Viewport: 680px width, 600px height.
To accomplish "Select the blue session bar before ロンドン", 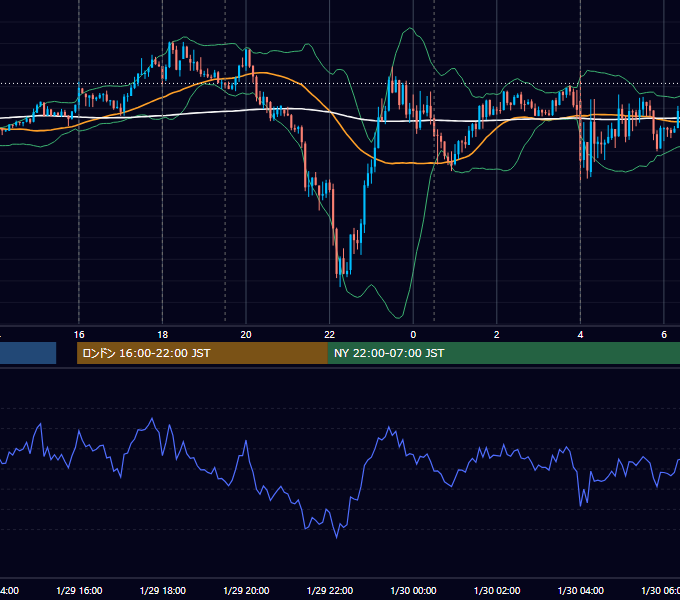I will pos(28,353).
